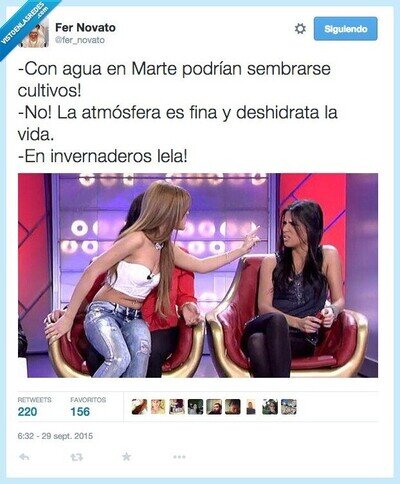The image size is (400, 484).
Task: Retweet using the retweet arrows icon
Action: 77,457
